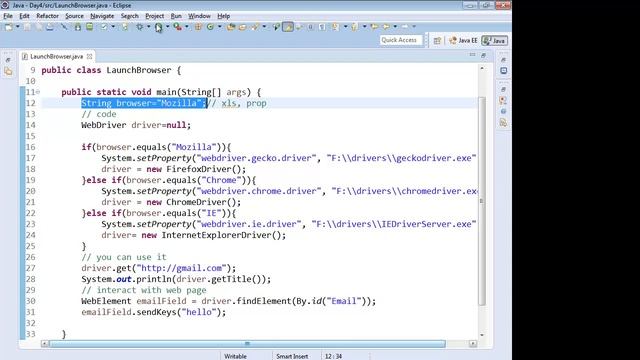Click the top Restore icon on right sidebar

[503, 60]
